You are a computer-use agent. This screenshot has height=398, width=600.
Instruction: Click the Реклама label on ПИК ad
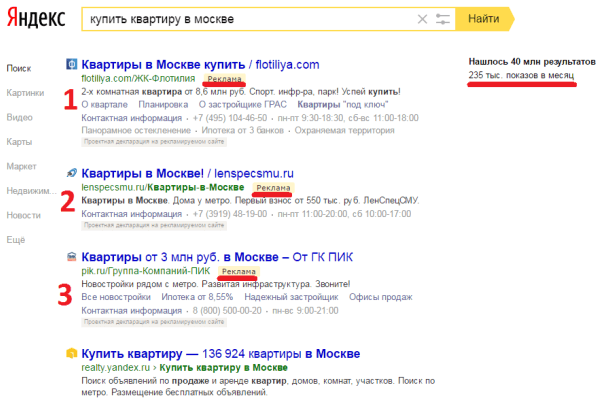(239, 271)
